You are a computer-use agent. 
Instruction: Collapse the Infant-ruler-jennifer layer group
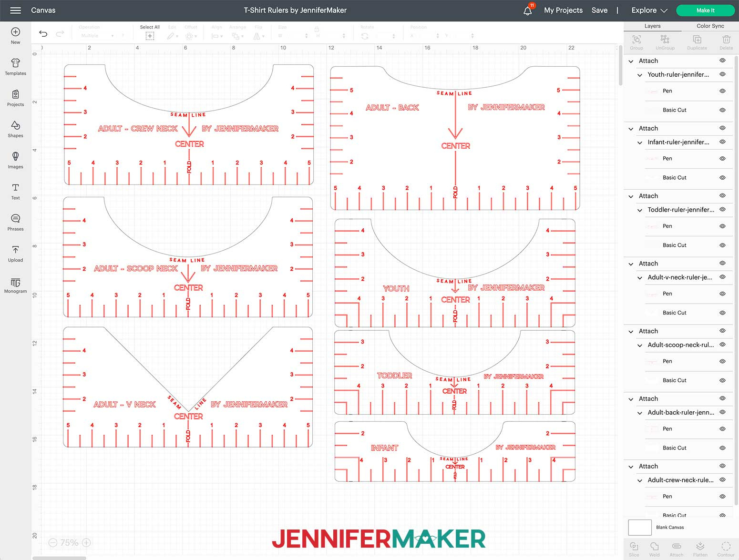[641, 142]
